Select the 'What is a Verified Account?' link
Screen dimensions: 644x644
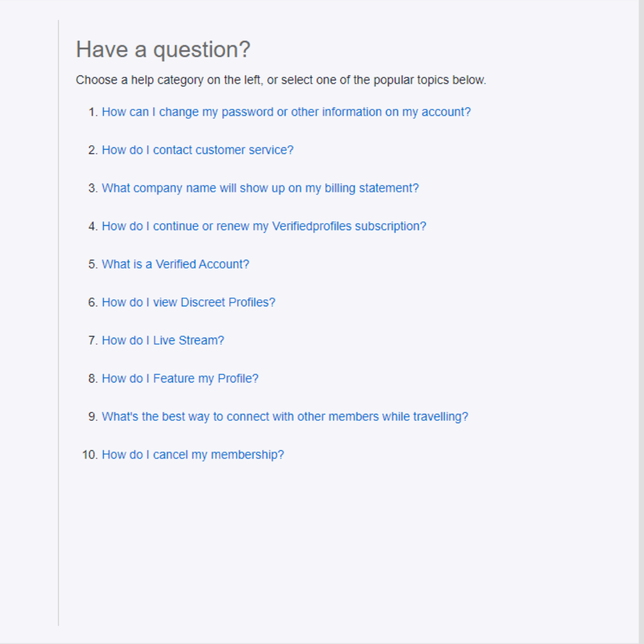click(175, 264)
